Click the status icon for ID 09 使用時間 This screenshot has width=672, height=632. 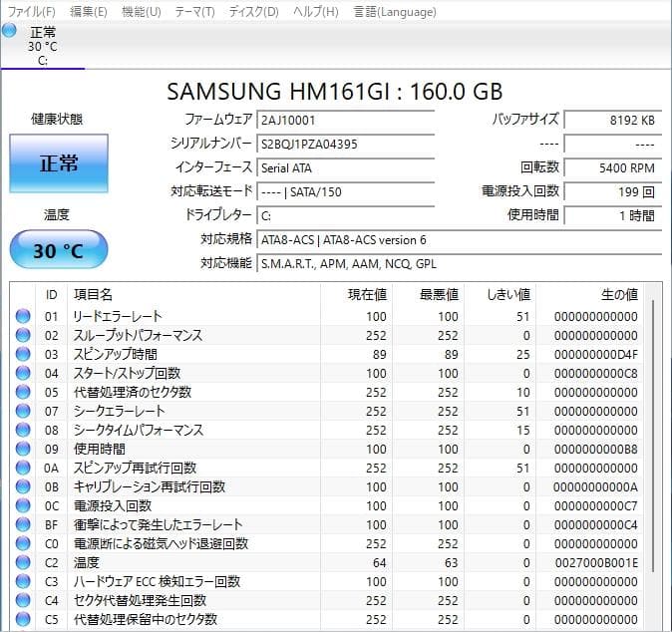tap(23, 449)
